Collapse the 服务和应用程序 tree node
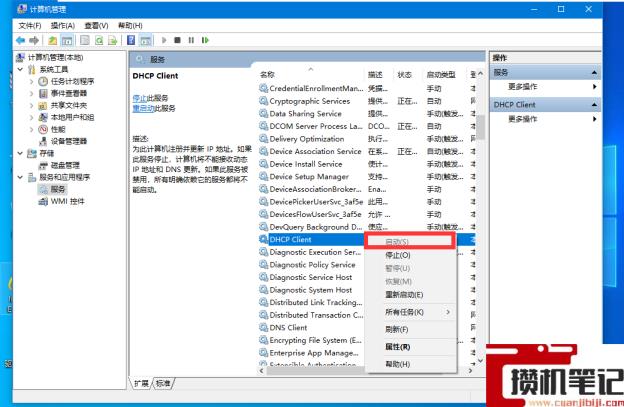 click(x=20, y=177)
